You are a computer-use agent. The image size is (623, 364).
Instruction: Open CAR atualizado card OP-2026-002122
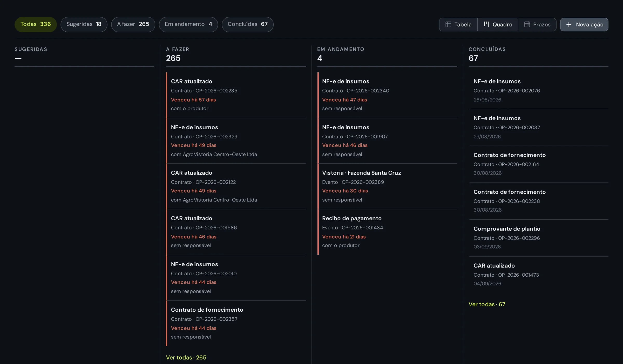tap(236, 186)
